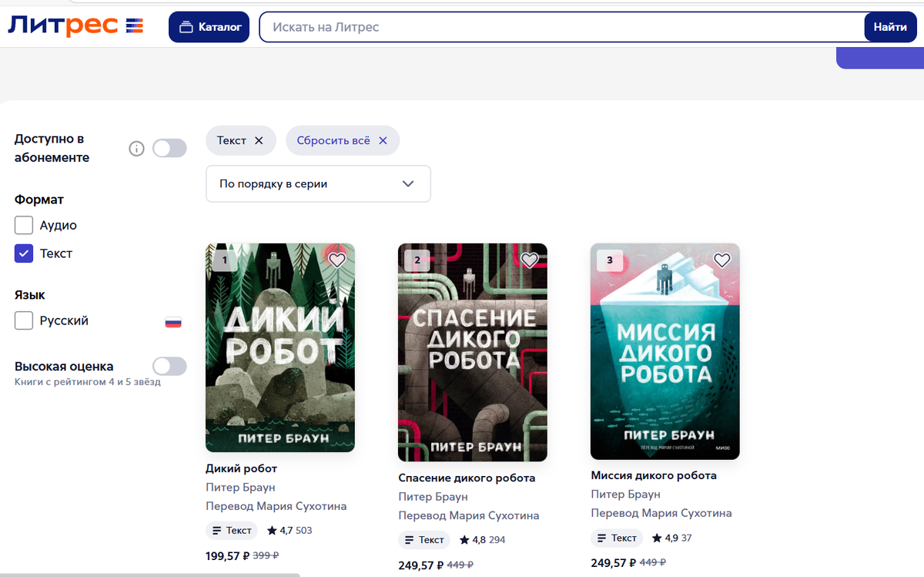Viewport: 924px width, 577px height.
Task: Uncheck the Текст format checkbox
Action: (24, 253)
